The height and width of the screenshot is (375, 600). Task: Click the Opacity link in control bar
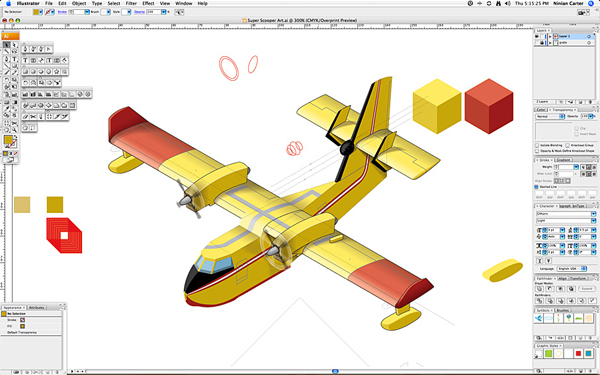click(139, 12)
